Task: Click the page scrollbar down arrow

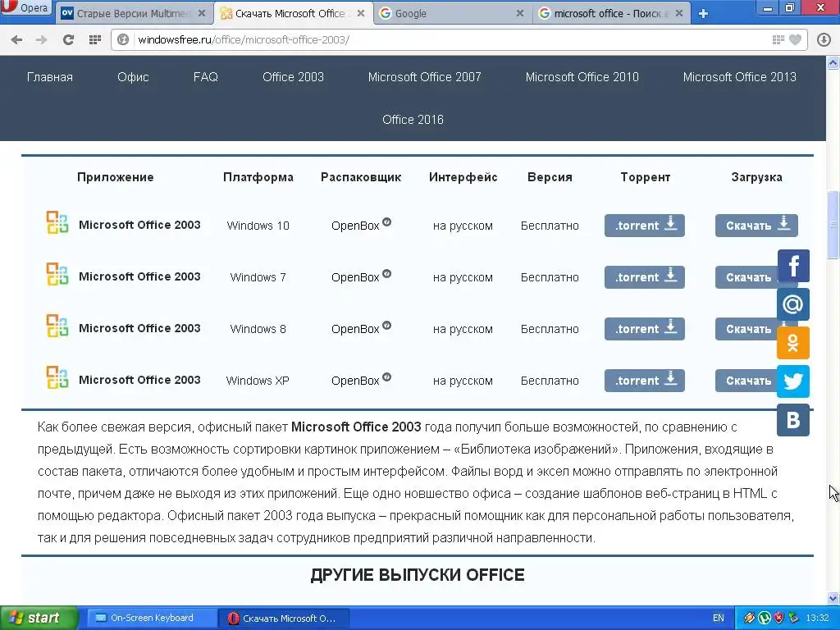Action: [833, 598]
